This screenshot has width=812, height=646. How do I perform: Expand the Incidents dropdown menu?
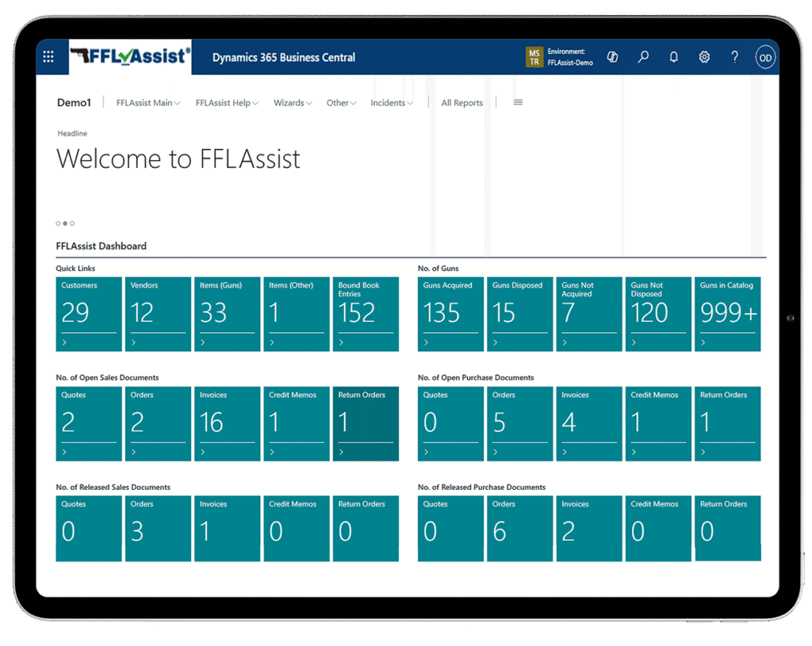pos(392,103)
